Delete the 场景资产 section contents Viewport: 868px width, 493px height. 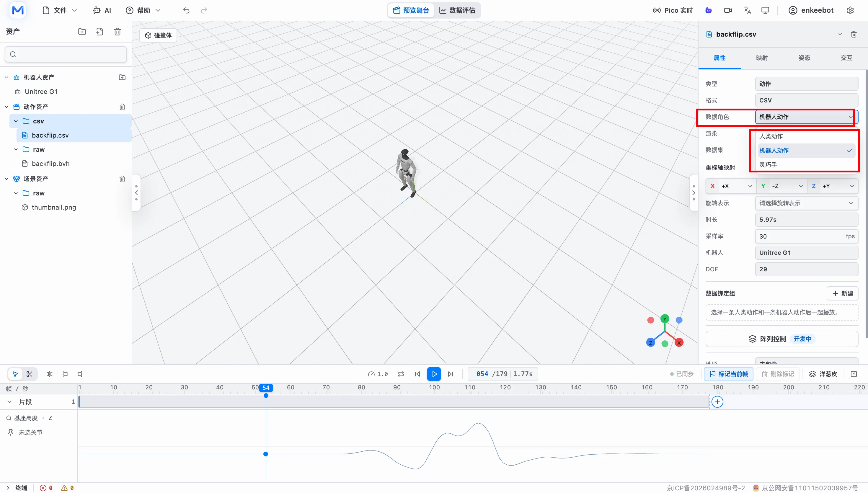(122, 179)
